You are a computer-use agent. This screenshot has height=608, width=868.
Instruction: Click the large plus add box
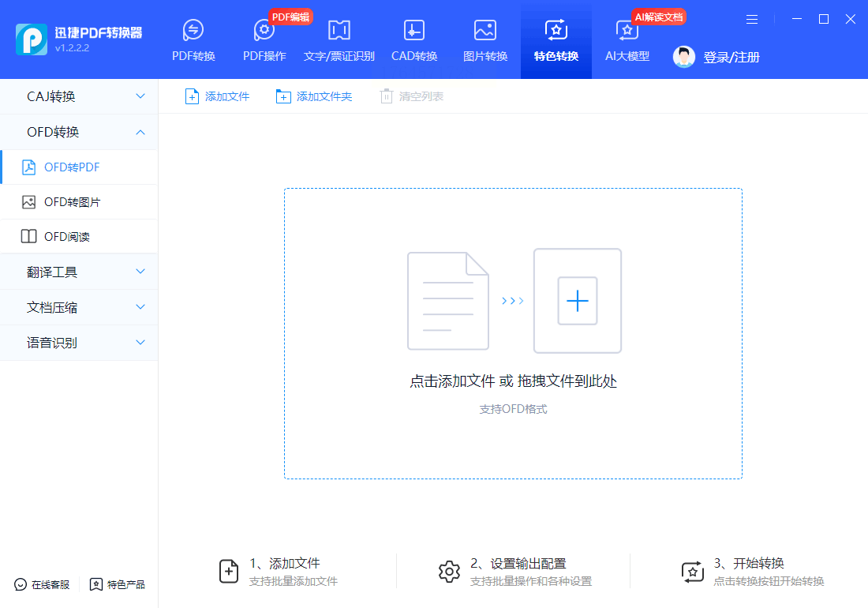pos(578,301)
